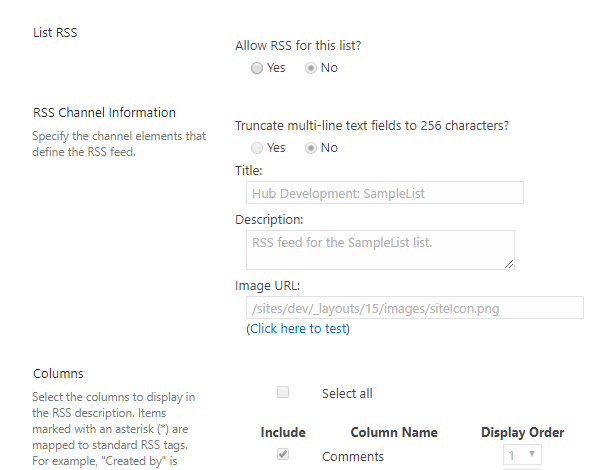Viewport: 599px width, 470px height.
Task: Click the Display Order column header
Action: pos(522,433)
